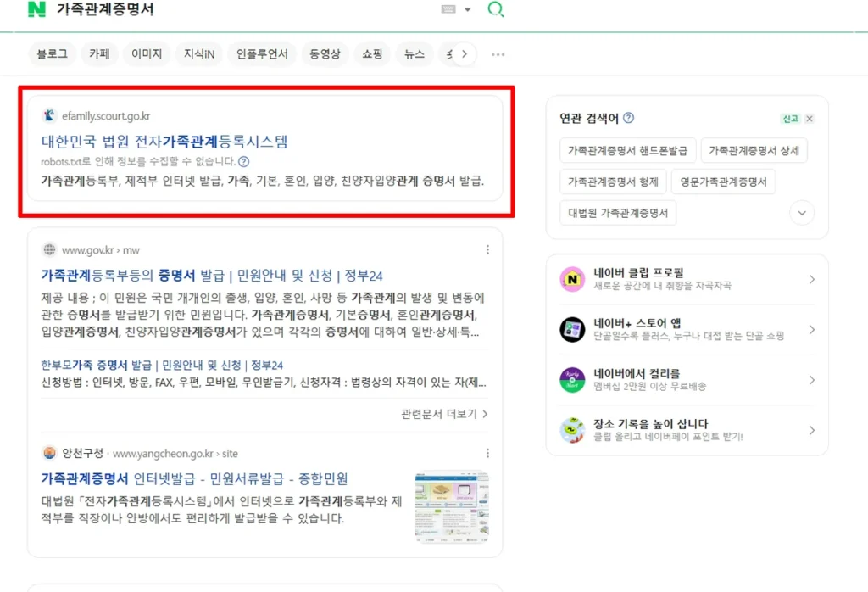This screenshot has width=868, height=592.
Task: Open 대한민국 법원 전자가족관계등록시스템 link
Action: (164, 142)
